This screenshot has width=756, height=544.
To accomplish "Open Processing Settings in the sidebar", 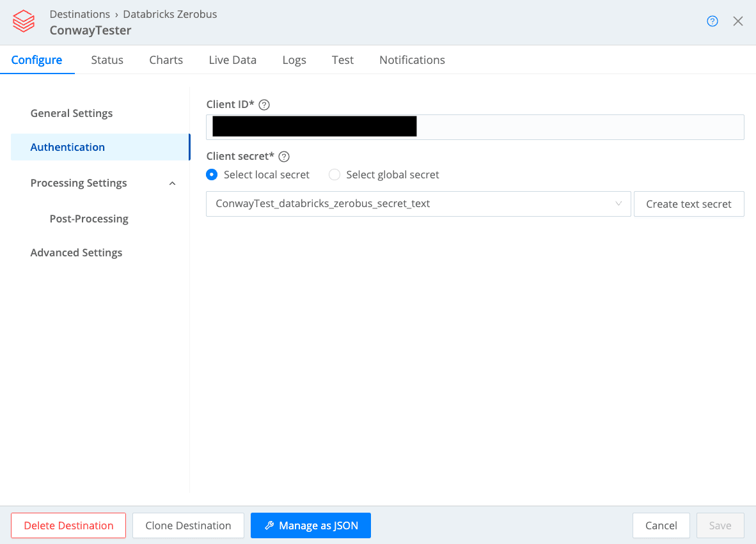I will (x=79, y=183).
